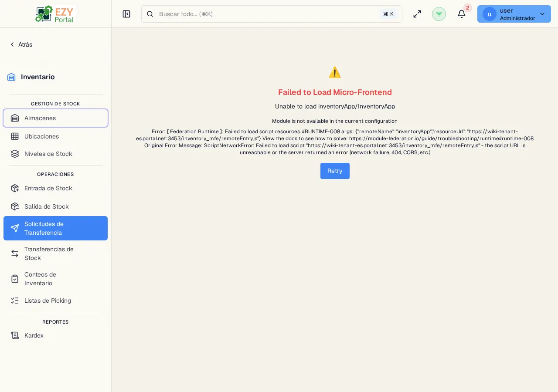Click the back chevron arrow icon
This screenshot has width=558, height=392.
tap(12, 44)
